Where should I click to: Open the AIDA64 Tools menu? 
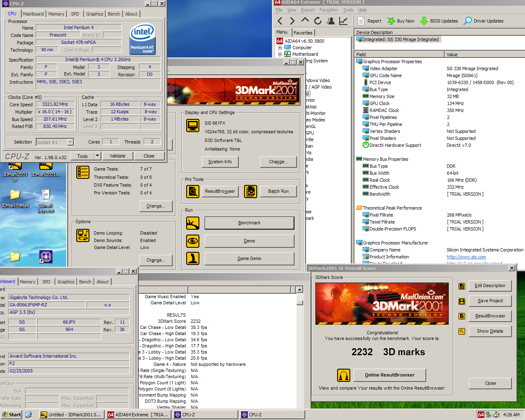coord(348,10)
